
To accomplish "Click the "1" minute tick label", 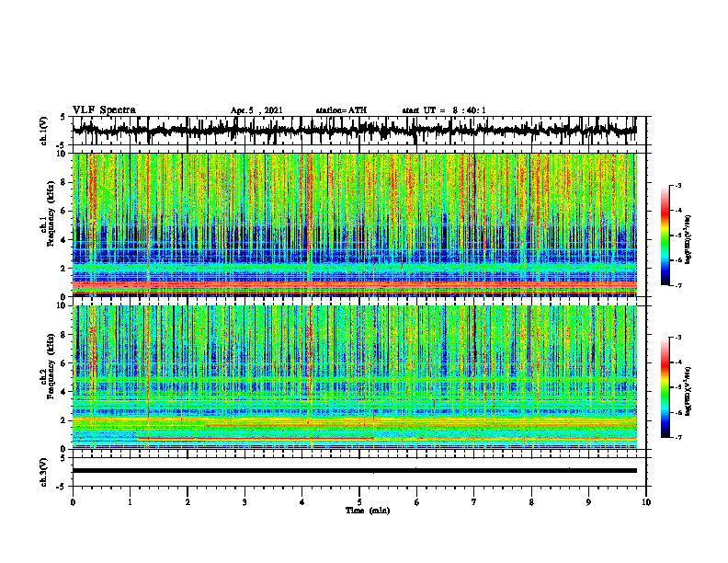I will coord(130,502).
